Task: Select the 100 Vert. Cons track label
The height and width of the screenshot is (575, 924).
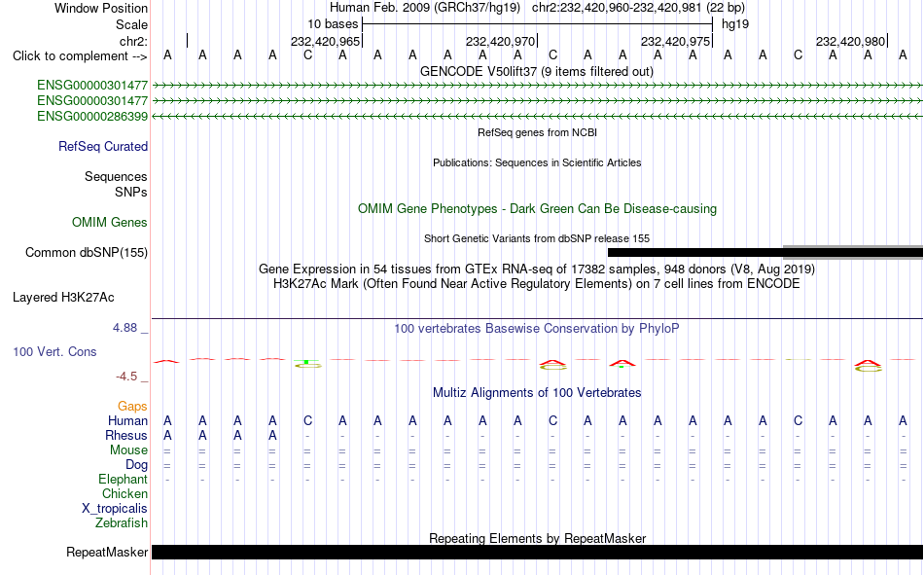Action: 54,351
